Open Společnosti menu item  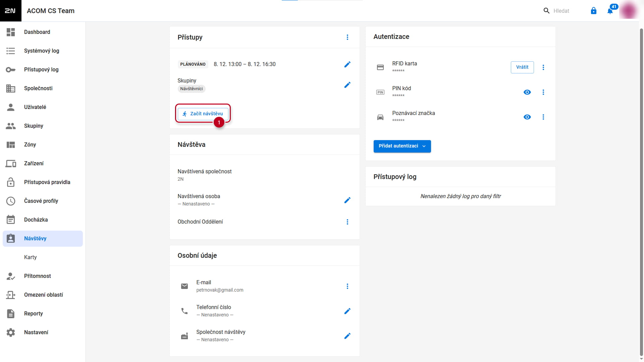pos(43,88)
